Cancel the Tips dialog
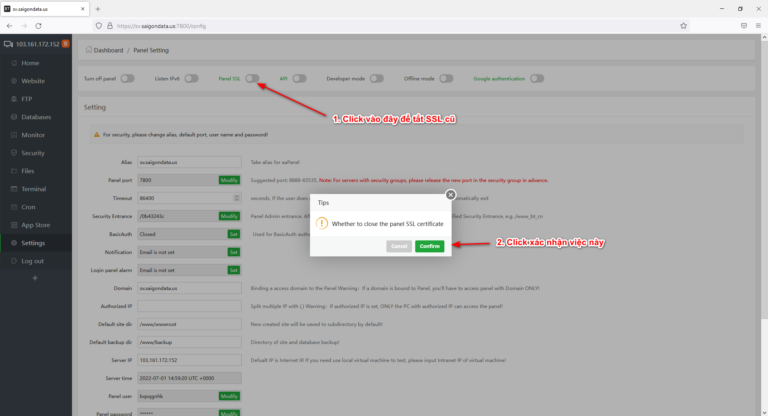768x416 pixels. 398,246
